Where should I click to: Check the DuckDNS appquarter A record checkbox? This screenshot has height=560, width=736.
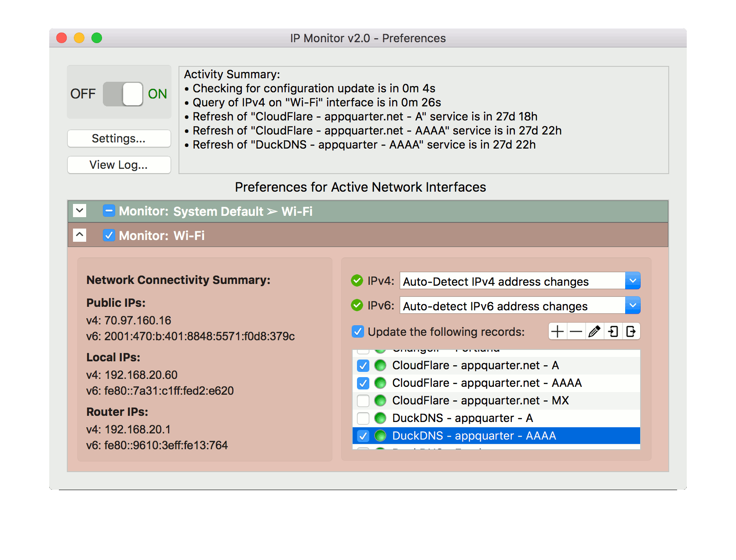tap(363, 418)
